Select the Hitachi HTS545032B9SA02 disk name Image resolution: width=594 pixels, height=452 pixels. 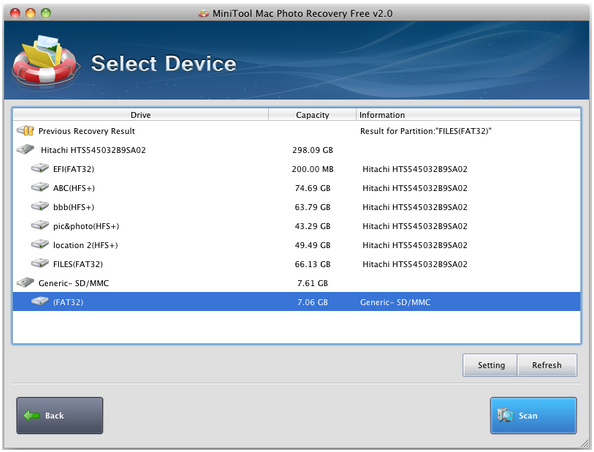point(93,150)
